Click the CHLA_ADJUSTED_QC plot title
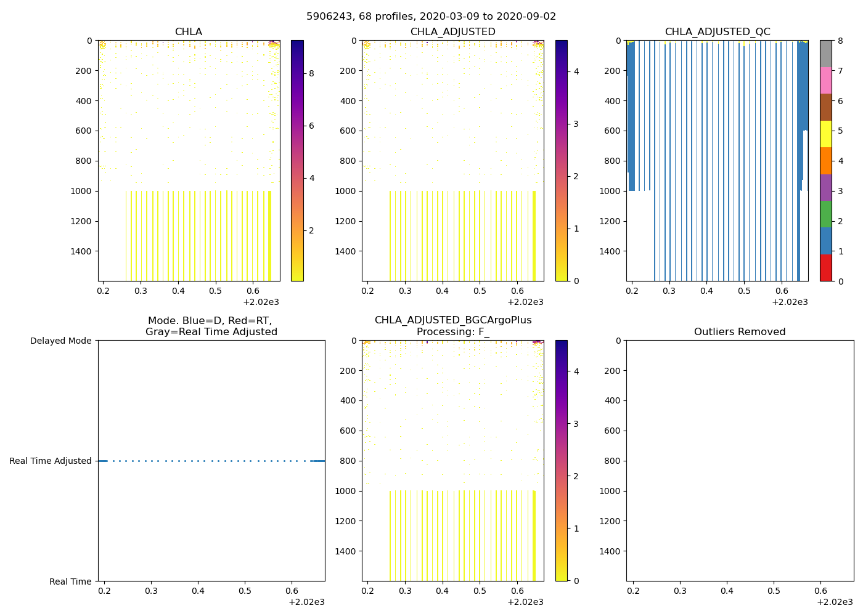Image resolution: width=863 pixels, height=616 pixels. [717, 32]
